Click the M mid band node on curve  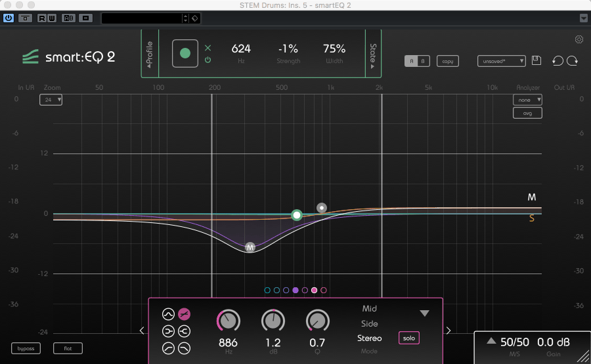point(250,247)
